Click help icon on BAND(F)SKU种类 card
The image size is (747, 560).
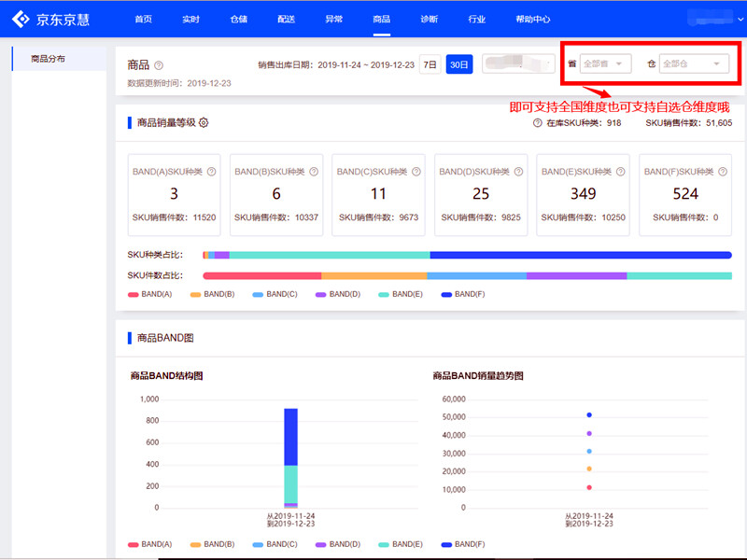723,172
